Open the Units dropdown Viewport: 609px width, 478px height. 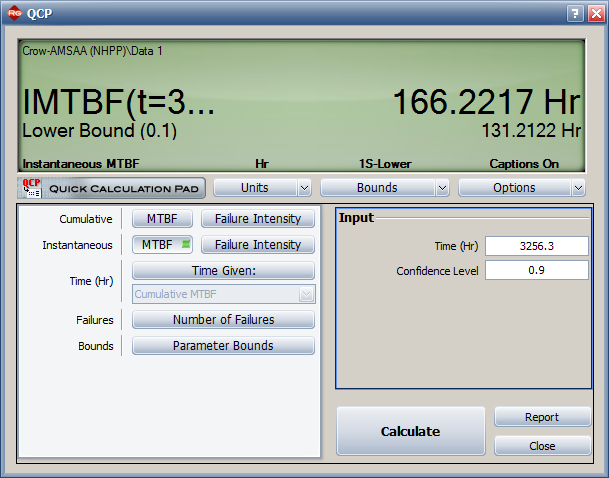tap(262, 188)
